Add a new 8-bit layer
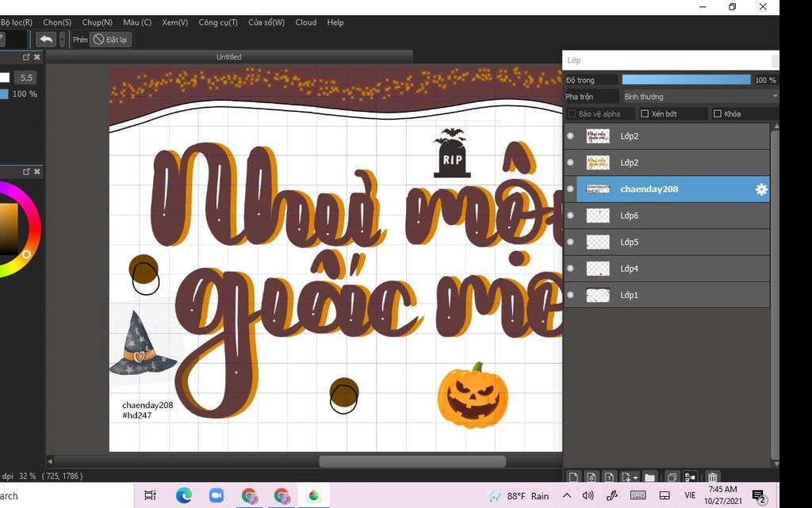This screenshot has width=812, height=508. pyautogui.click(x=592, y=476)
